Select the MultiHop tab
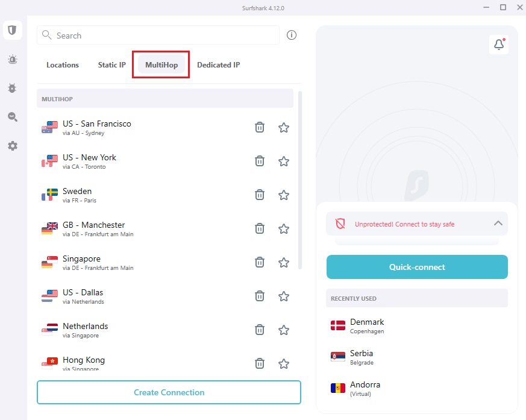The width and height of the screenshot is (526, 420). tap(161, 65)
